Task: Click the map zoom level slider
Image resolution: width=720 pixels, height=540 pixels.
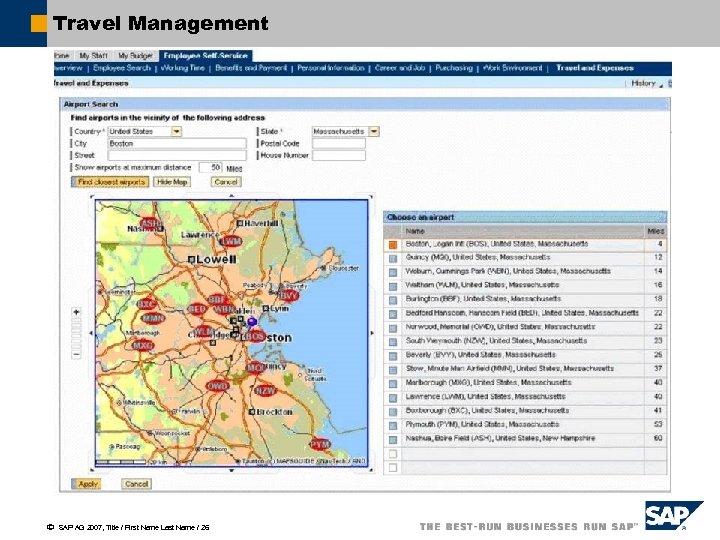Action: coord(76,333)
